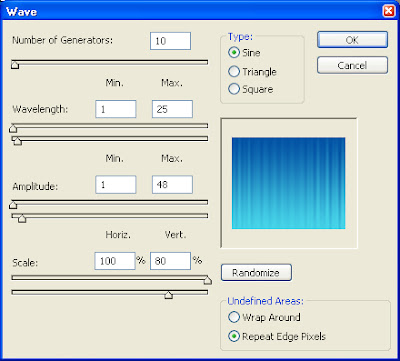Click the Wavelength Min. field

coord(116,109)
